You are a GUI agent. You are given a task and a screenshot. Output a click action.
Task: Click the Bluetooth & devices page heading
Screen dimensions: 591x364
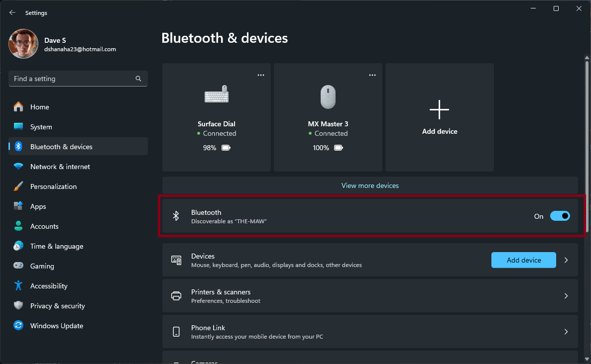(x=225, y=38)
